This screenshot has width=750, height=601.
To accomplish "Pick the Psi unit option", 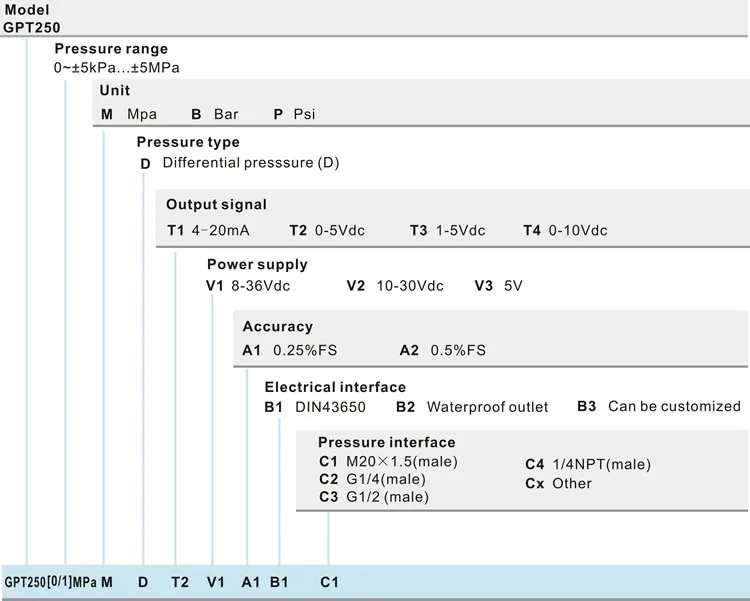I will click(294, 114).
